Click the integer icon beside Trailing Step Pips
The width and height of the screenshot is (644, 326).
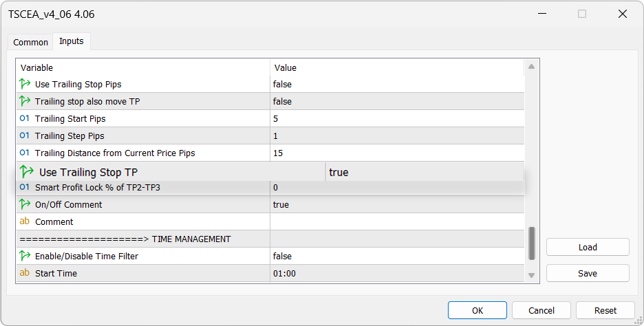point(25,135)
